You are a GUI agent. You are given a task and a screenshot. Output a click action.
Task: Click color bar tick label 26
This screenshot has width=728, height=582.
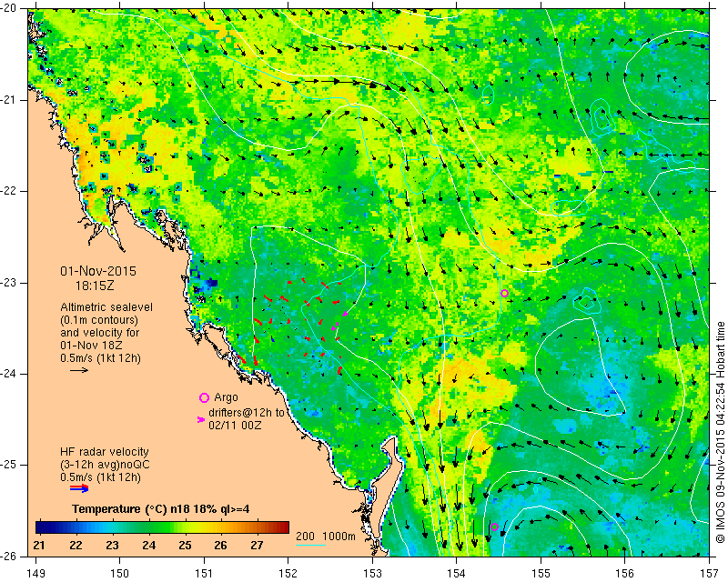(220, 545)
